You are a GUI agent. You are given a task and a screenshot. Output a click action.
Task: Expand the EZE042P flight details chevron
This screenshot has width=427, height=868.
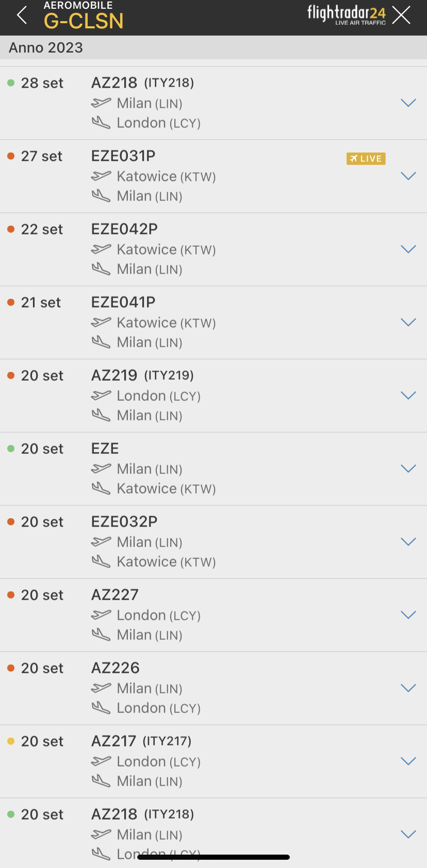(x=408, y=249)
